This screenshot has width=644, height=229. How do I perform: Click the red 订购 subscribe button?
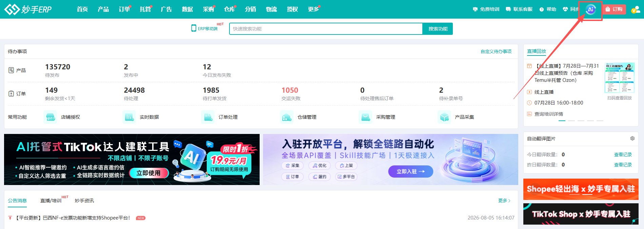pos(614,9)
